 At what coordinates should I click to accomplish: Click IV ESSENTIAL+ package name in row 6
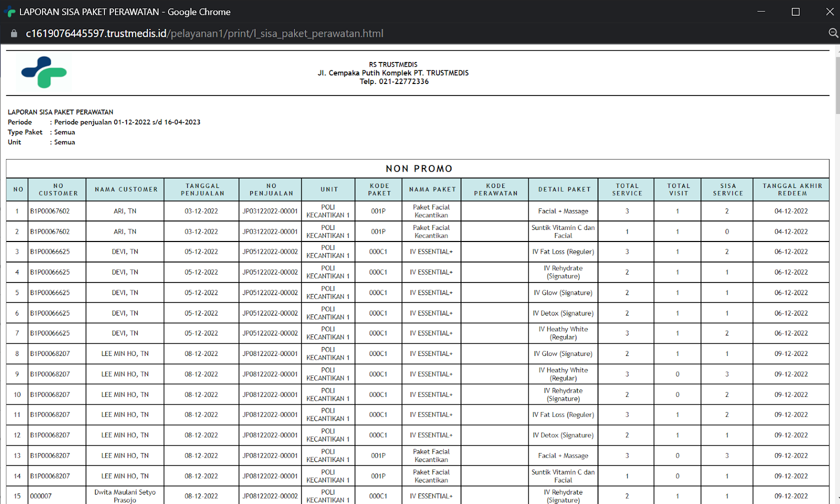431,313
